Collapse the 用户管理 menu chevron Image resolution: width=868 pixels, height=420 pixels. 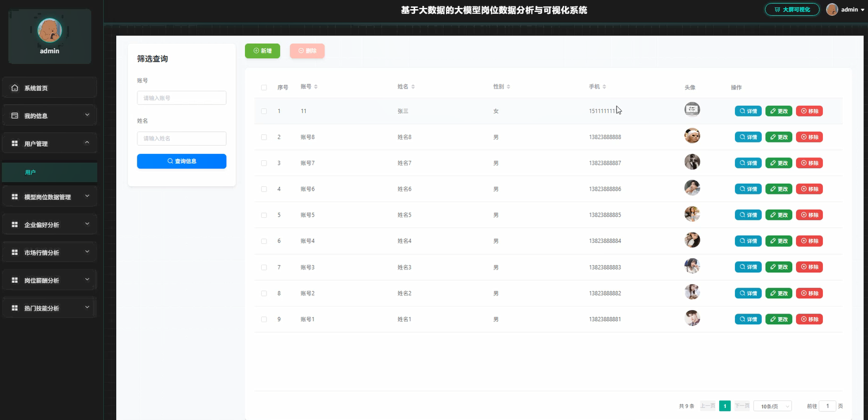coord(87,142)
